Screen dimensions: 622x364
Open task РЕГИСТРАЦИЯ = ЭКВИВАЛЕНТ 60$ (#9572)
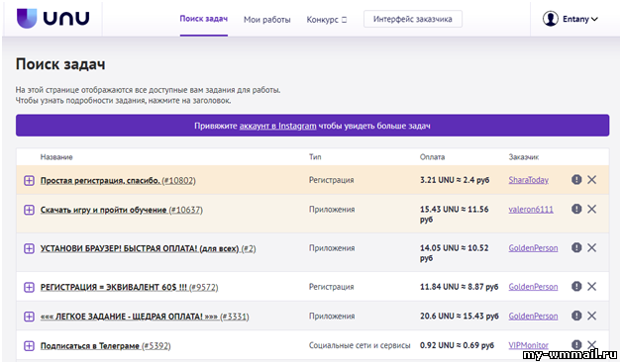point(129,287)
